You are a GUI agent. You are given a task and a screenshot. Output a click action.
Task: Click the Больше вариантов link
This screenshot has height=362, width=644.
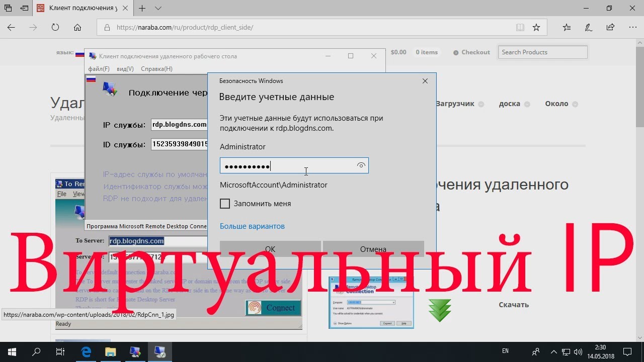(x=252, y=226)
